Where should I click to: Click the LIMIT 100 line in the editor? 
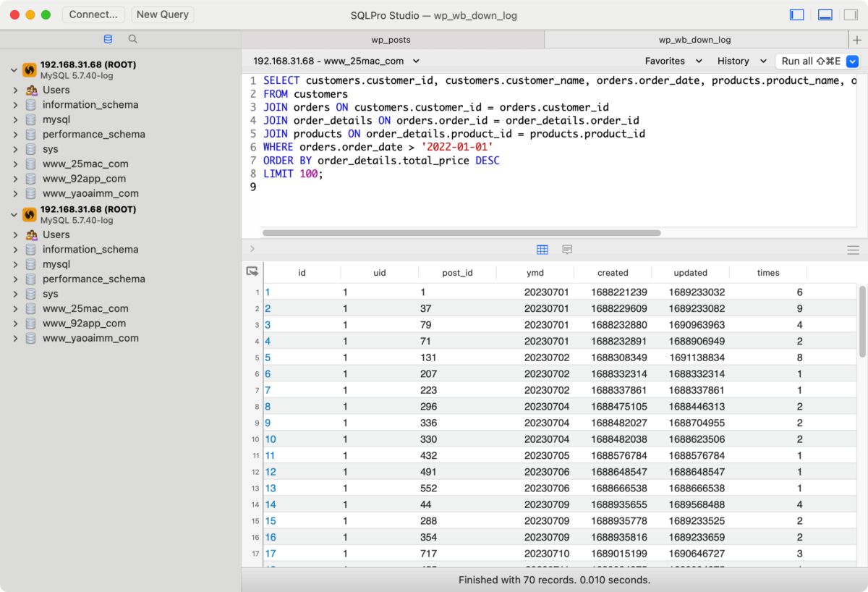tap(293, 174)
